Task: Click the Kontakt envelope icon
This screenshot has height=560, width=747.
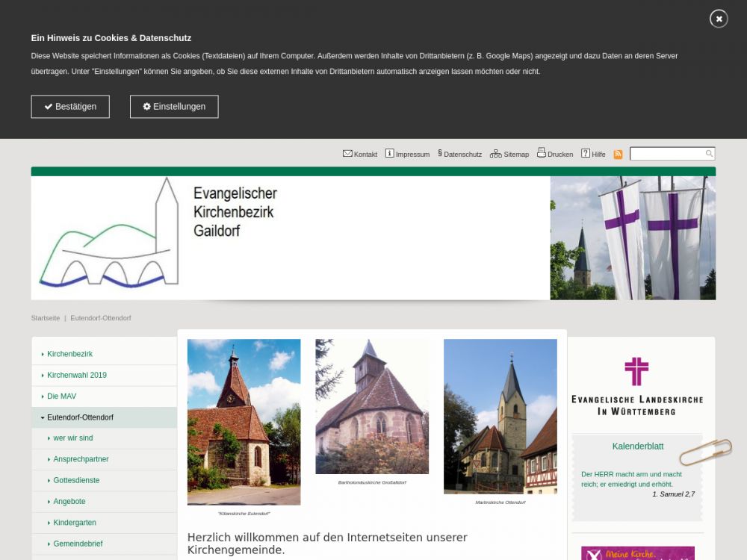Action: click(x=347, y=154)
